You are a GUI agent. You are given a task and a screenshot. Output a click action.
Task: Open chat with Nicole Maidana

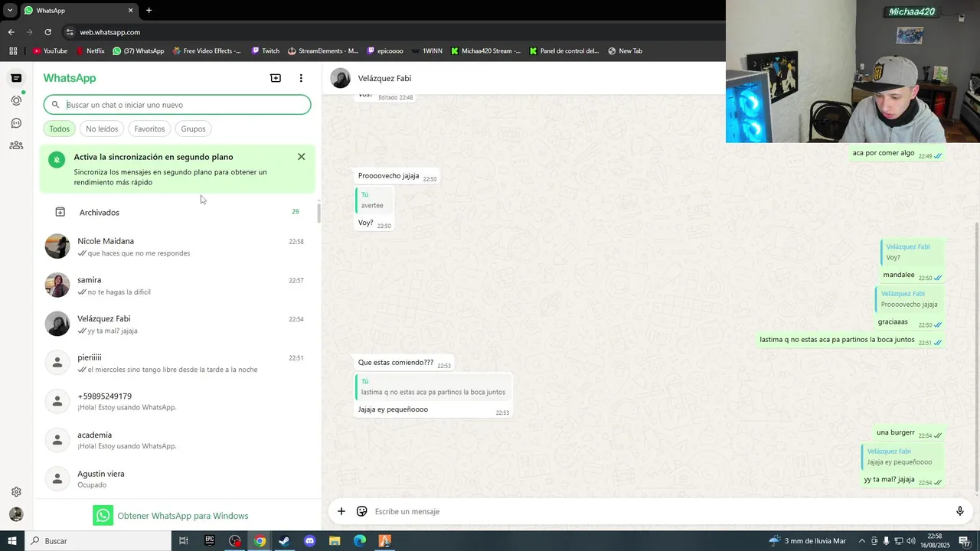(x=177, y=246)
